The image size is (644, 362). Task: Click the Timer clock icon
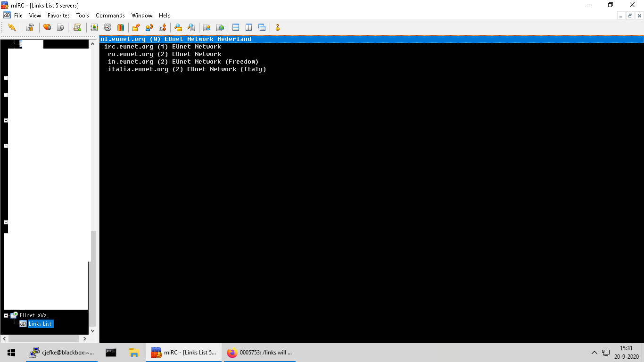pyautogui.click(x=107, y=27)
